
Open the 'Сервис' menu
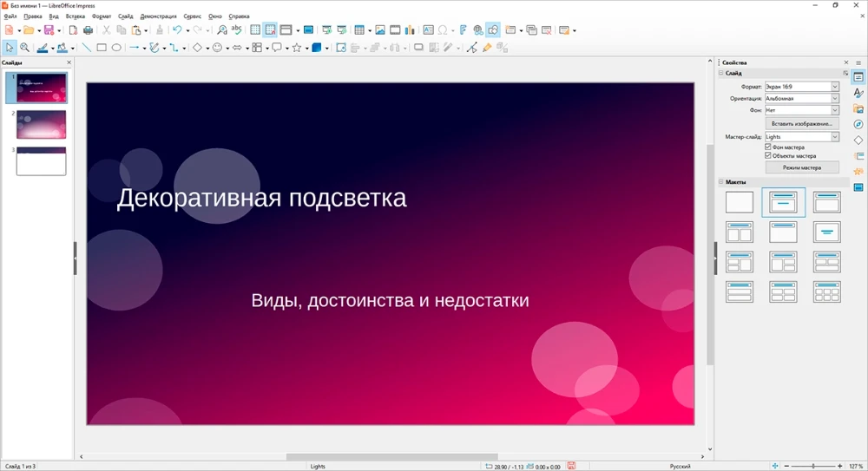[192, 16]
